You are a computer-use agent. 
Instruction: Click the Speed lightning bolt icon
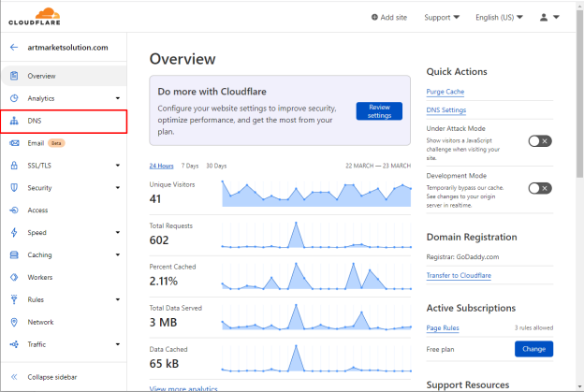coord(14,232)
